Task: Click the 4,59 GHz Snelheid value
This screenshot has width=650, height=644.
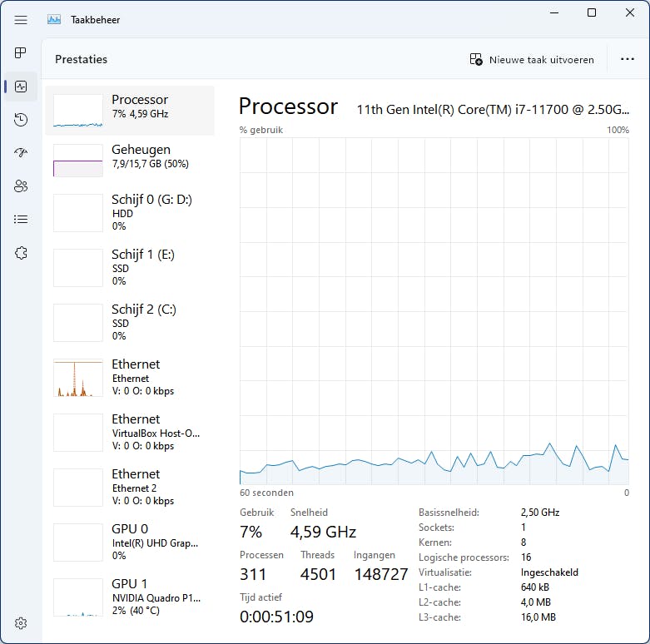Action: pyautogui.click(x=324, y=532)
